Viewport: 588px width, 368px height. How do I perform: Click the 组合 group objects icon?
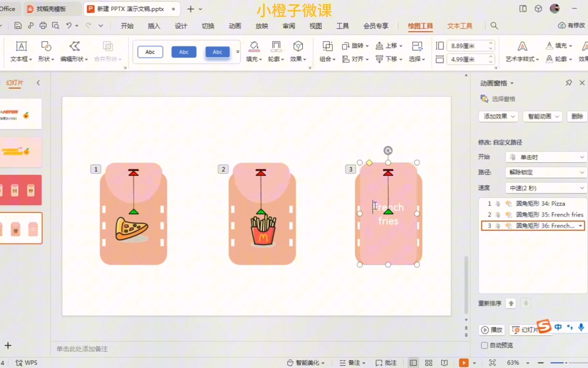tap(327, 51)
